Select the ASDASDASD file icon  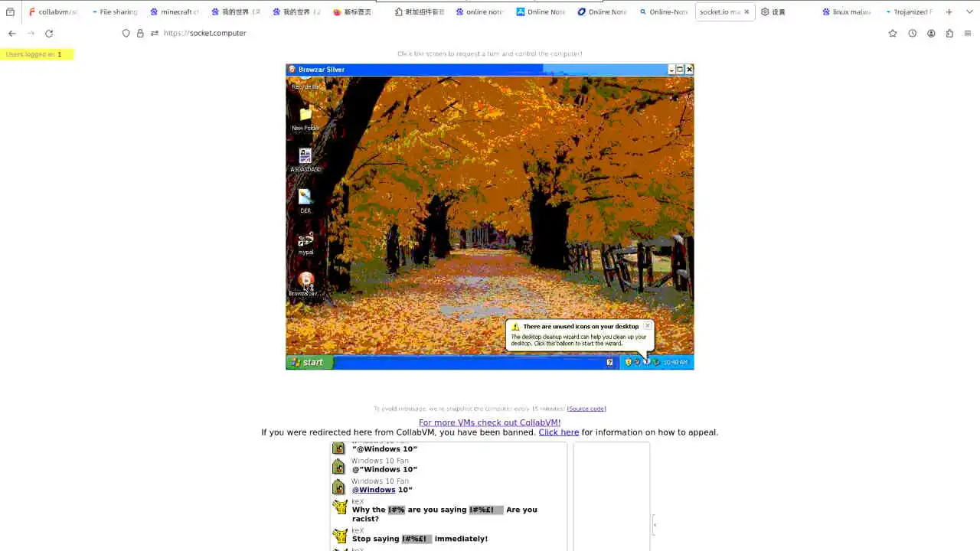tap(305, 160)
